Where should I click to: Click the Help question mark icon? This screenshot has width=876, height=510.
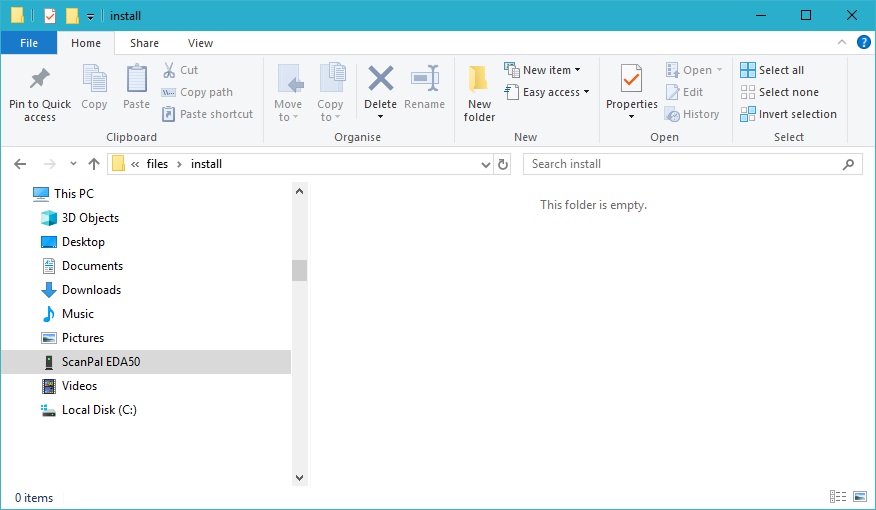click(864, 42)
